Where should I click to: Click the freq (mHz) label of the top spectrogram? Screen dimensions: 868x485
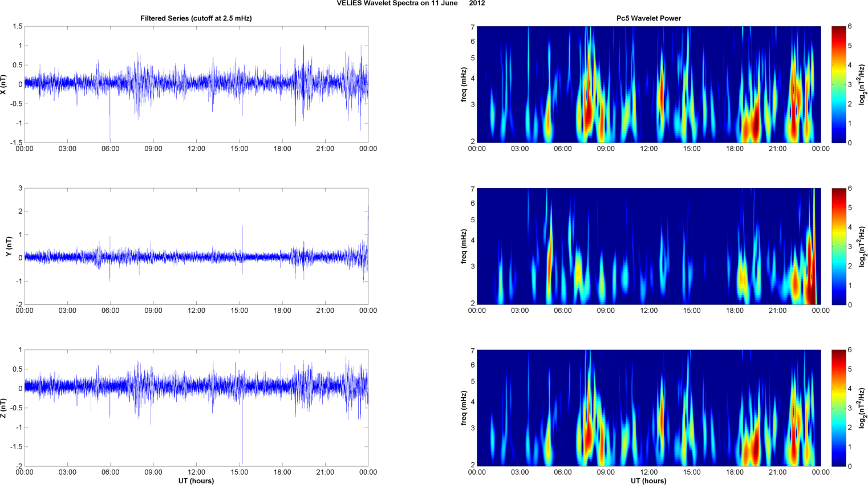tap(464, 84)
